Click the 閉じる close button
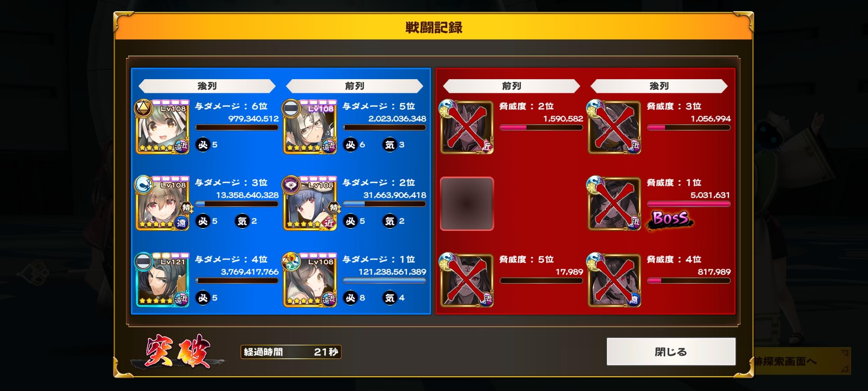The image size is (868, 391). coord(671,351)
